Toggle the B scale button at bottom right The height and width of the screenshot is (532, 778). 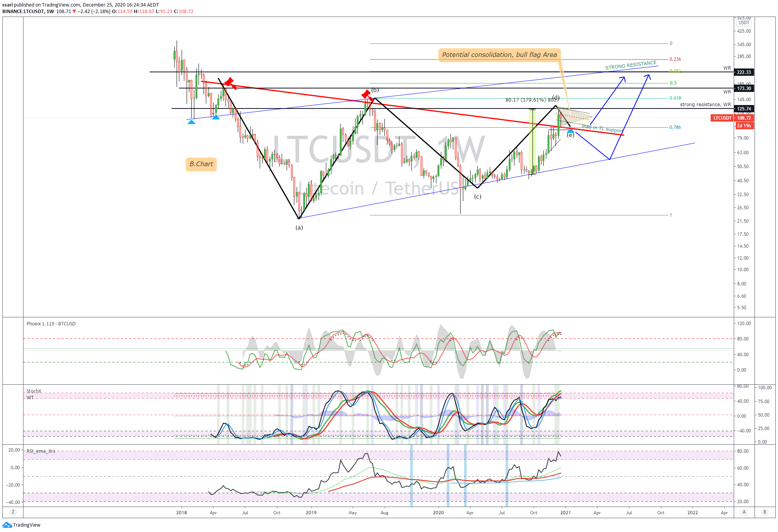765,512
